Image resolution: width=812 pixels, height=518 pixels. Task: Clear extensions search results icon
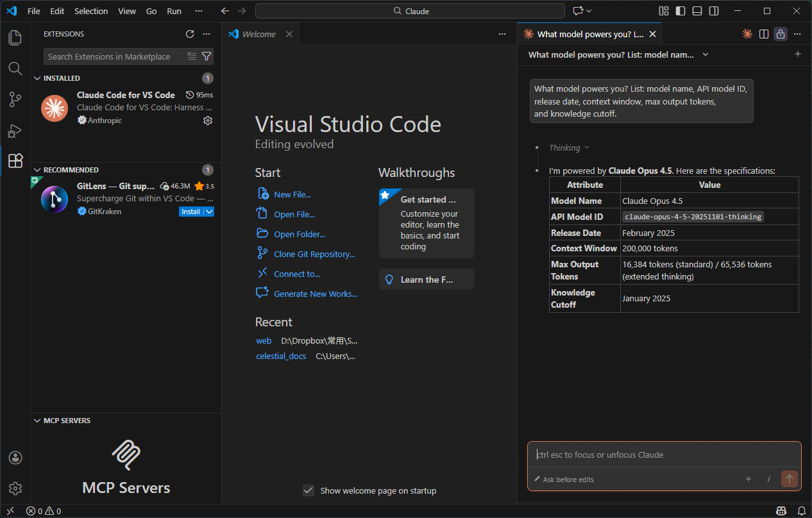[x=192, y=56]
